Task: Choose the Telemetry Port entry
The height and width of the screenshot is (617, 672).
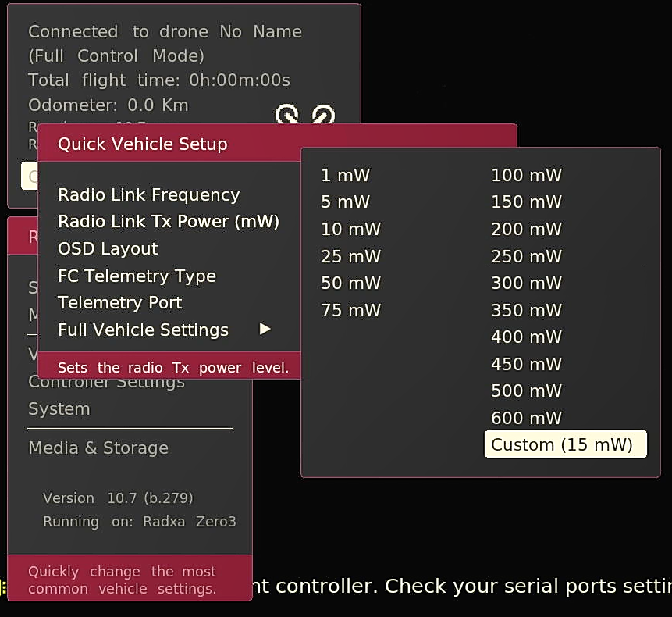Action: tap(119, 302)
